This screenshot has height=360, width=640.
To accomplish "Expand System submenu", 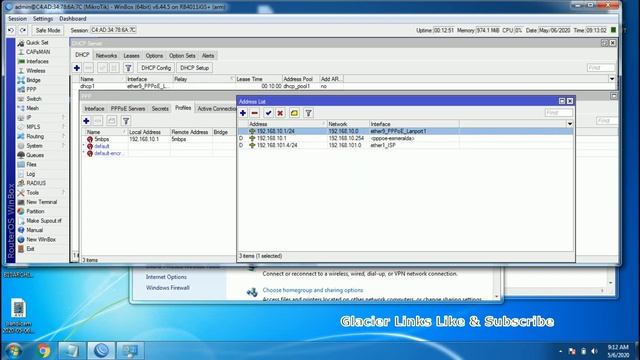I will pos(41,146).
